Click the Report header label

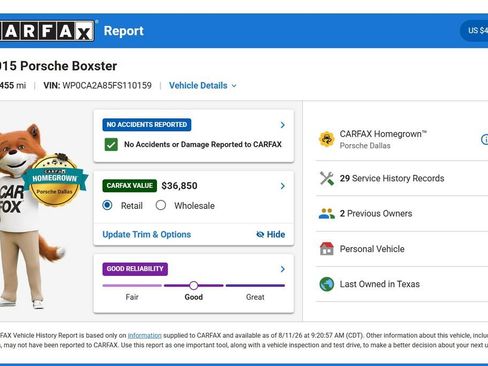tap(124, 31)
